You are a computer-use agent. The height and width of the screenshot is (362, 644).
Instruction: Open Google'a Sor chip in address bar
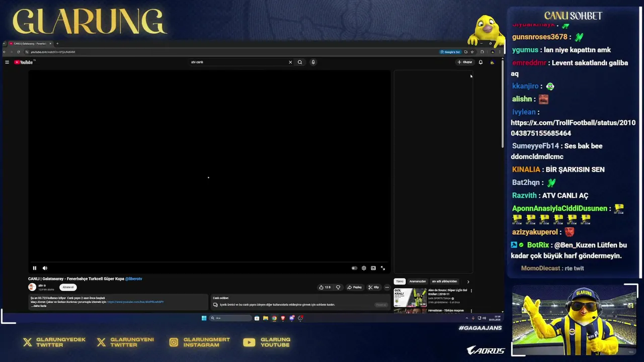coord(450,52)
